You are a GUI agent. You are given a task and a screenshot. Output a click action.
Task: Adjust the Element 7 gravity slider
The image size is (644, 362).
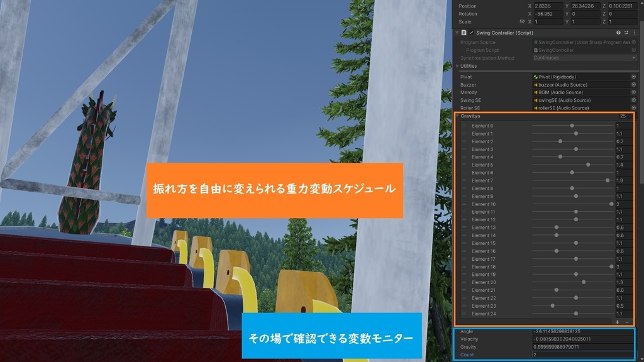[x=608, y=180]
